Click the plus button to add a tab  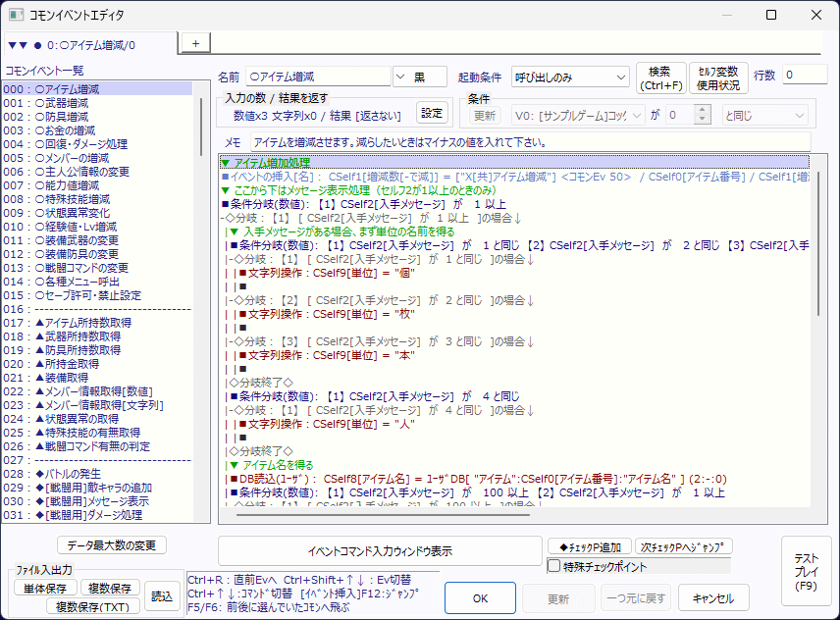194,43
